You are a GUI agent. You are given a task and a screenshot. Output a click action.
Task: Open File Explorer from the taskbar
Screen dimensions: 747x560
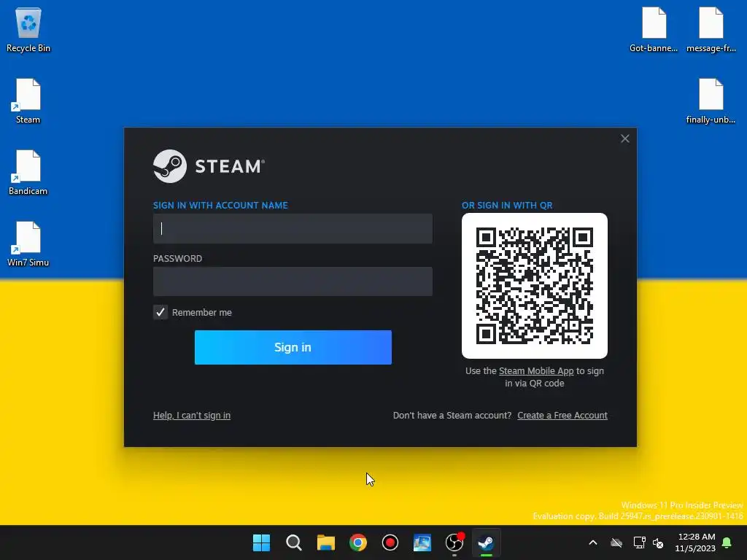coord(326,542)
